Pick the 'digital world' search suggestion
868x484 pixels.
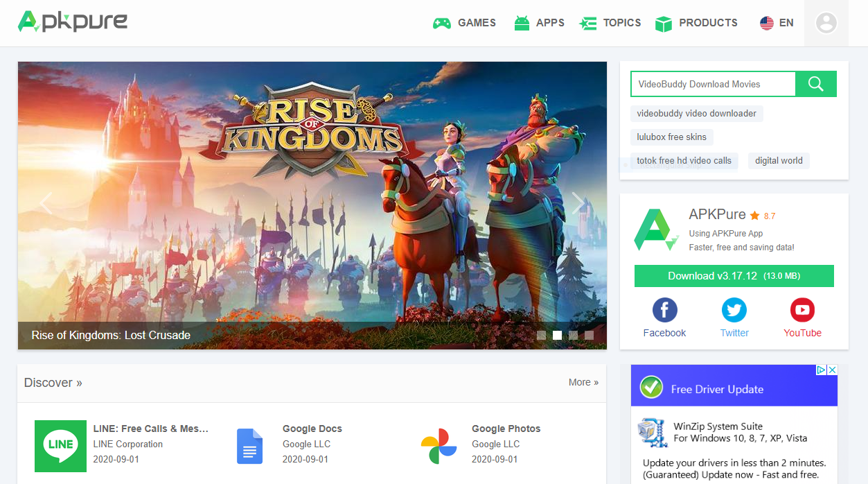coord(779,160)
